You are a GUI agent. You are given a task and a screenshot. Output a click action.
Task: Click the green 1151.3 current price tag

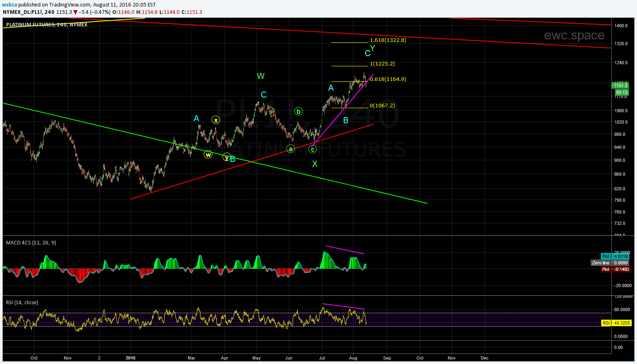(x=620, y=85)
